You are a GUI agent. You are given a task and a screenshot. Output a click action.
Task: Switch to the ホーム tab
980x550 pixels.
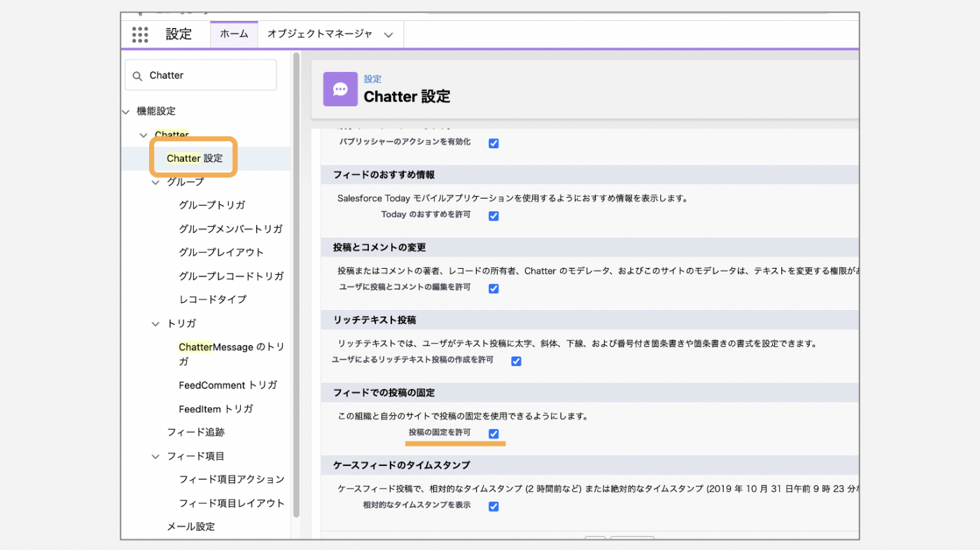234,34
